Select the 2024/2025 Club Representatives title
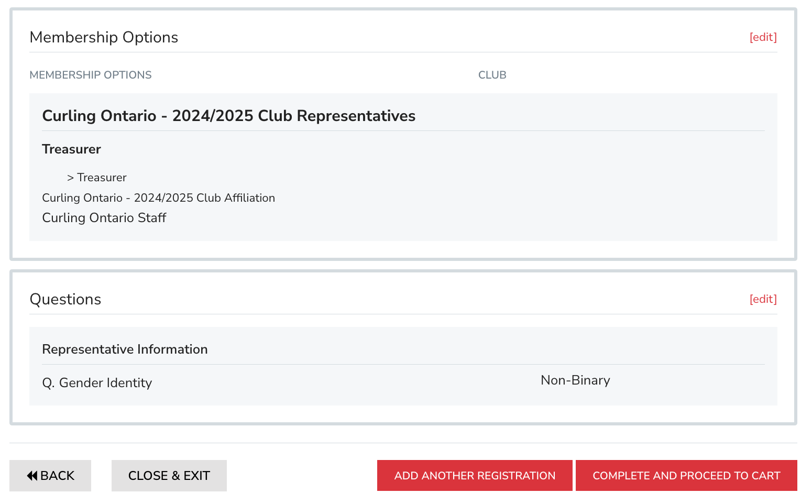812x504 pixels. click(228, 116)
